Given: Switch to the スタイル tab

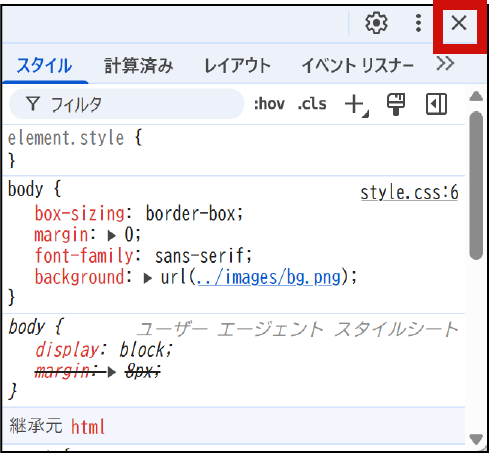Looking at the screenshot, I should (x=44, y=65).
